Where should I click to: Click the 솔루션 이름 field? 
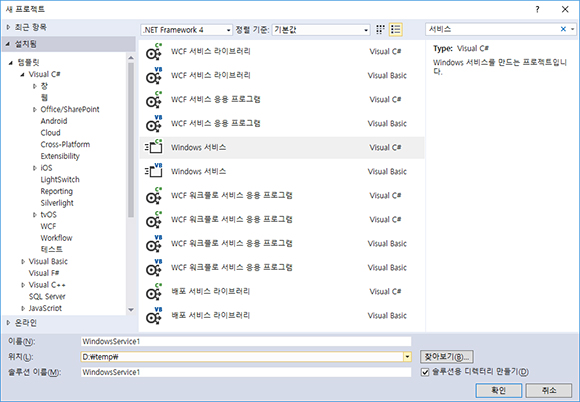246,372
